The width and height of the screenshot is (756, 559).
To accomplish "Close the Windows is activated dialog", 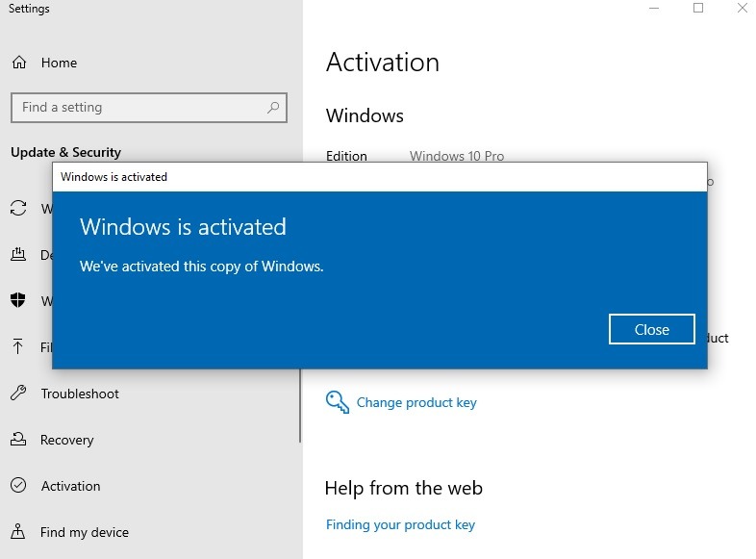I will coord(651,329).
